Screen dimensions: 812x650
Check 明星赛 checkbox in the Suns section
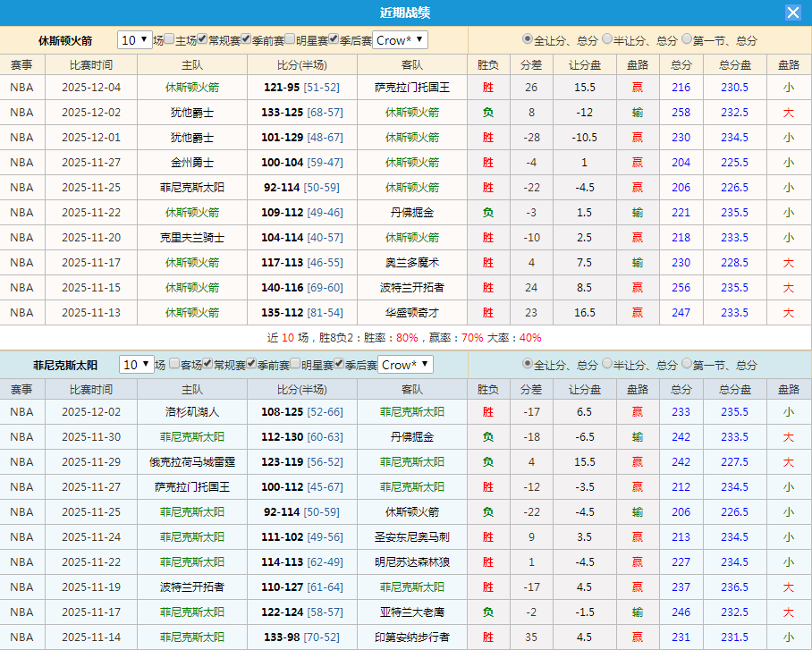296,365
